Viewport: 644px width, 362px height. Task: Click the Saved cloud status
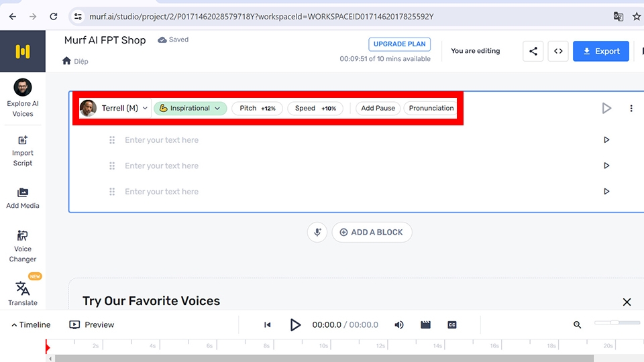pos(173,40)
